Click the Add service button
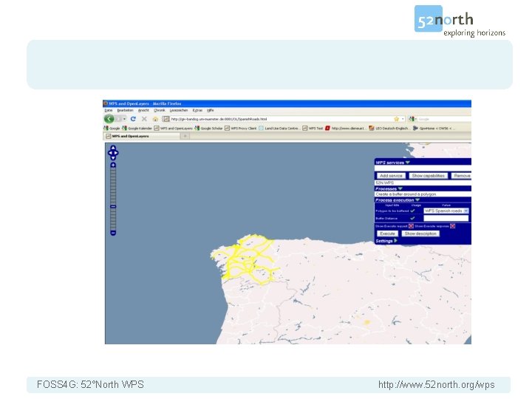 (391, 175)
